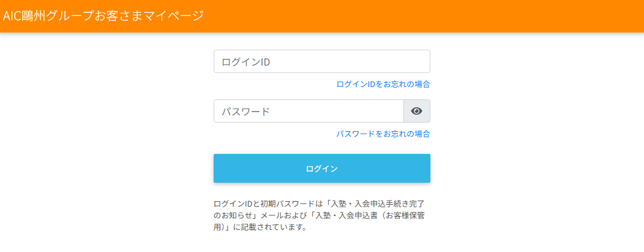Toggle password visibility with the eye icon
644x252 pixels.
(417, 111)
